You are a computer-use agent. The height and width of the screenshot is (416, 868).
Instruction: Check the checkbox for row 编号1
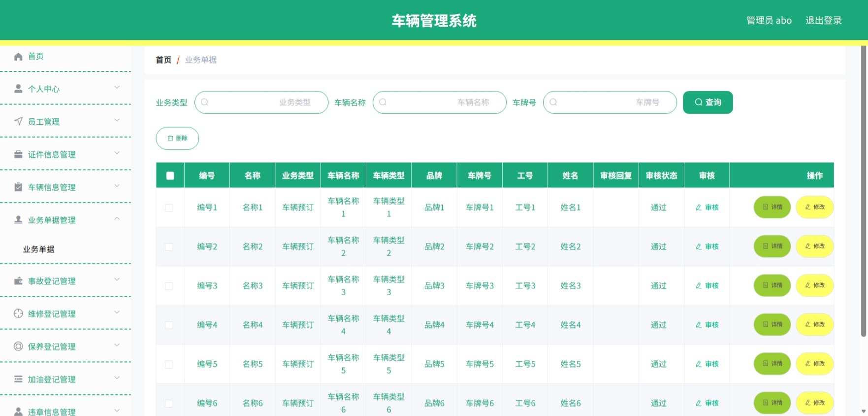(x=169, y=208)
